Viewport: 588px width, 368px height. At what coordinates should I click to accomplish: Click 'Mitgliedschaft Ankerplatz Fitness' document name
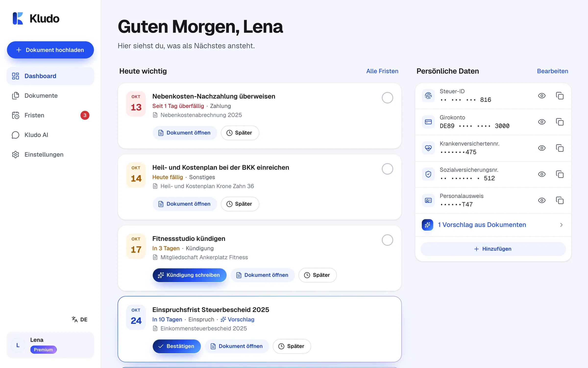tap(204, 257)
